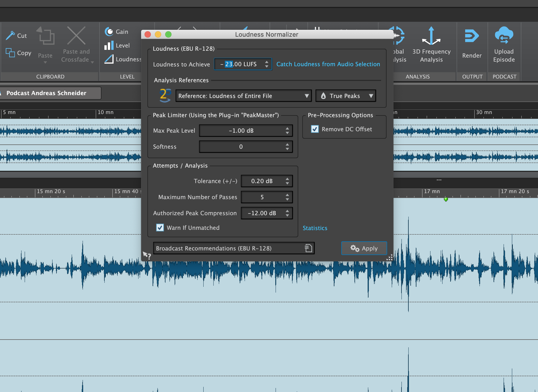Screen dimensions: 538x392
Task: Open the Statistics link
Action: [x=315, y=228]
